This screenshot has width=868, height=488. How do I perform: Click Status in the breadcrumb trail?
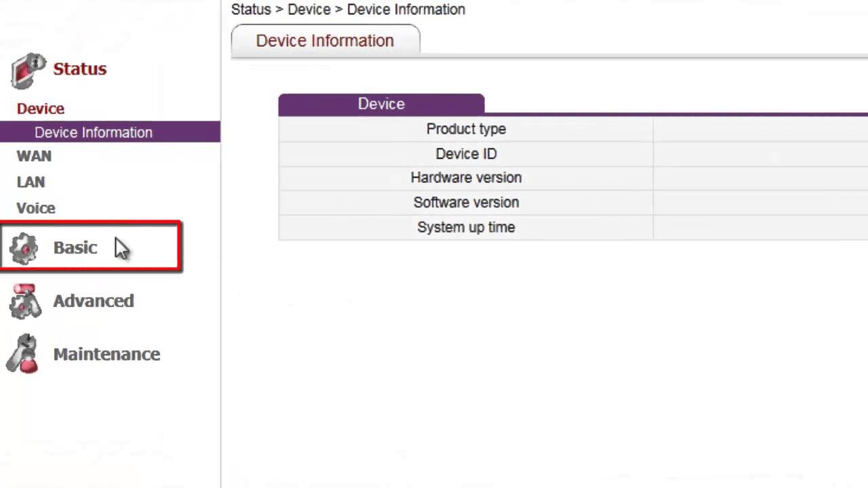coord(251,9)
